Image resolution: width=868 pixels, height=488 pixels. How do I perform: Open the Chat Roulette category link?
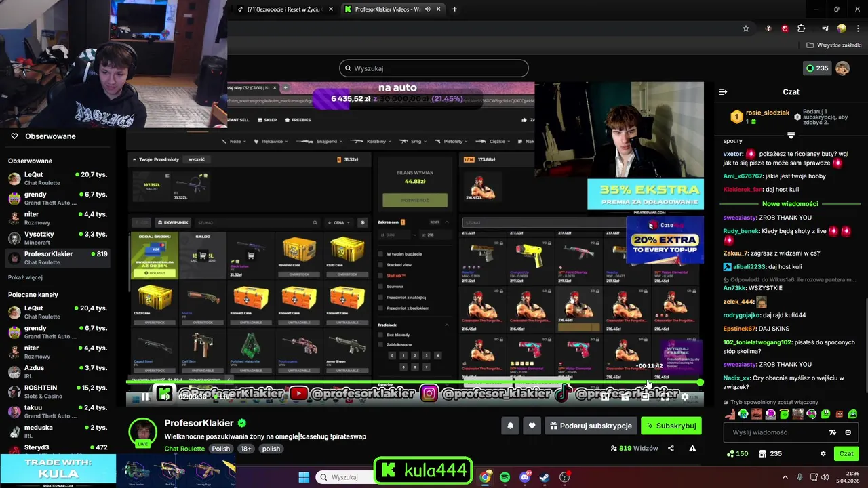click(x=184, y=449)
